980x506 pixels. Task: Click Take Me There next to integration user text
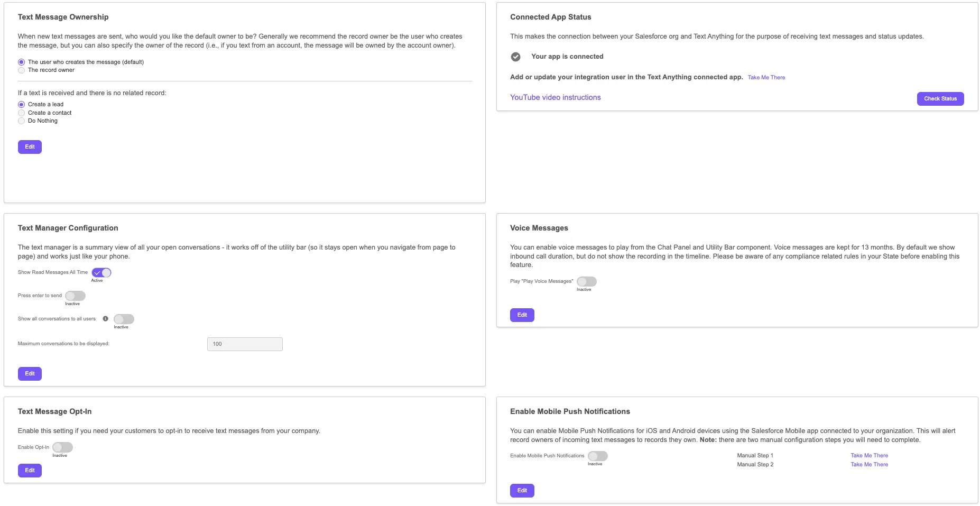point(766,77)
